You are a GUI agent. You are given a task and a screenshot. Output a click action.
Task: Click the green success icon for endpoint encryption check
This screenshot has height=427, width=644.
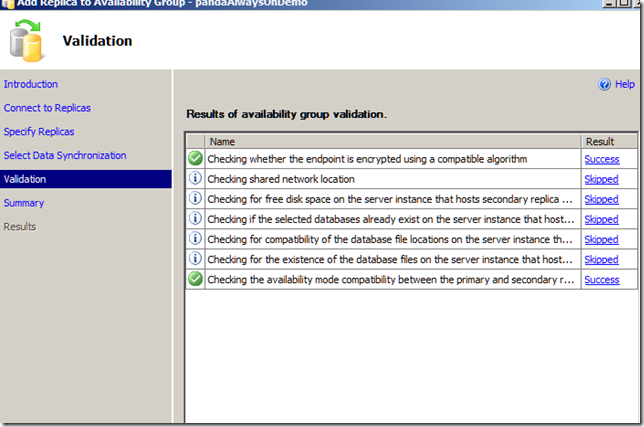click(196, 159)
